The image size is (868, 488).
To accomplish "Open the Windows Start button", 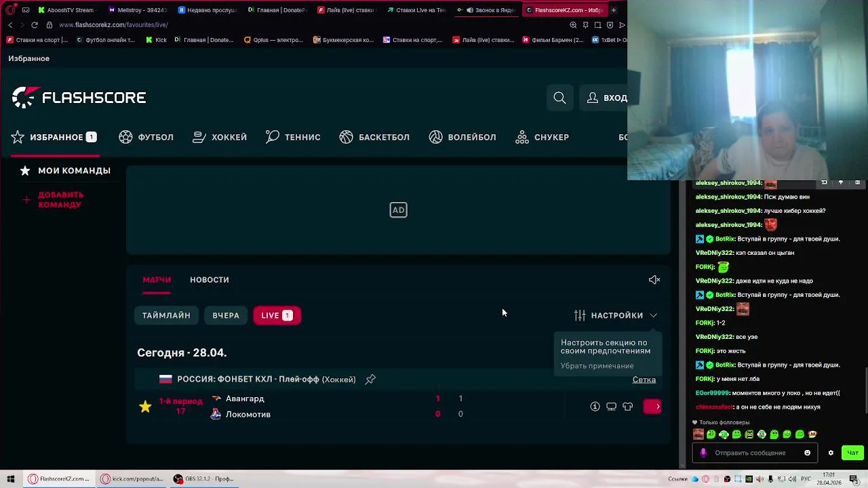I will click(x=11, y=479).
